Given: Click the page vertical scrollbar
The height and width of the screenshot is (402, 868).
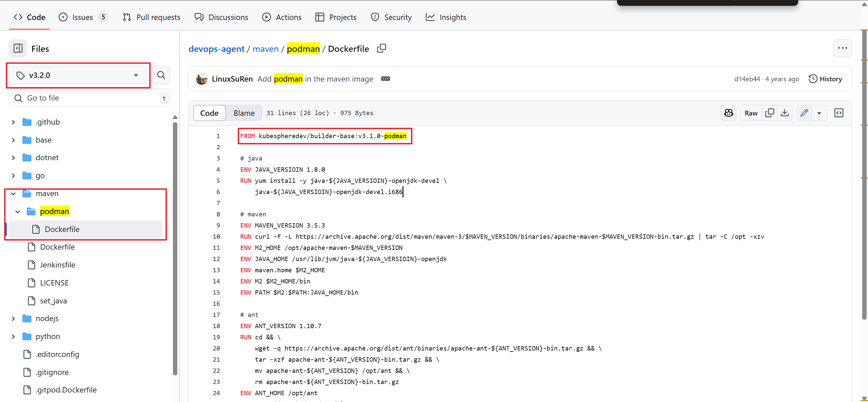Looking at the screenshot, I should coord(864,174).
